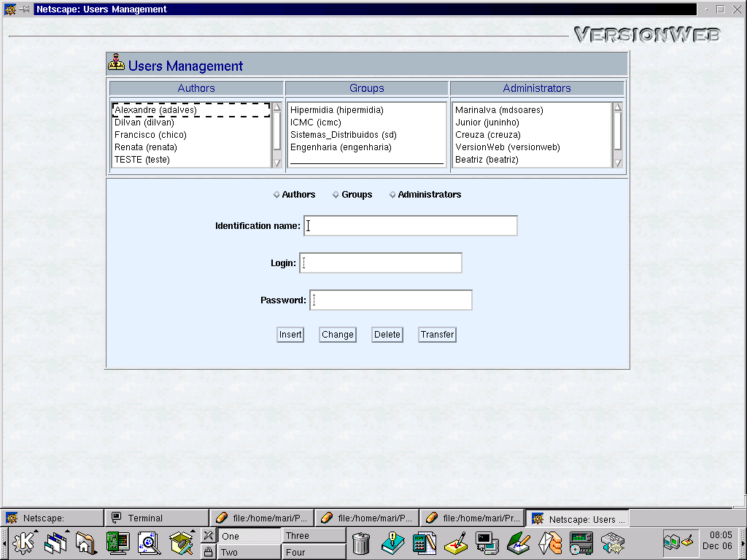
Task: Select author 'Dilvan (dilvan)' in list
Action: click(x=192, y=122)
